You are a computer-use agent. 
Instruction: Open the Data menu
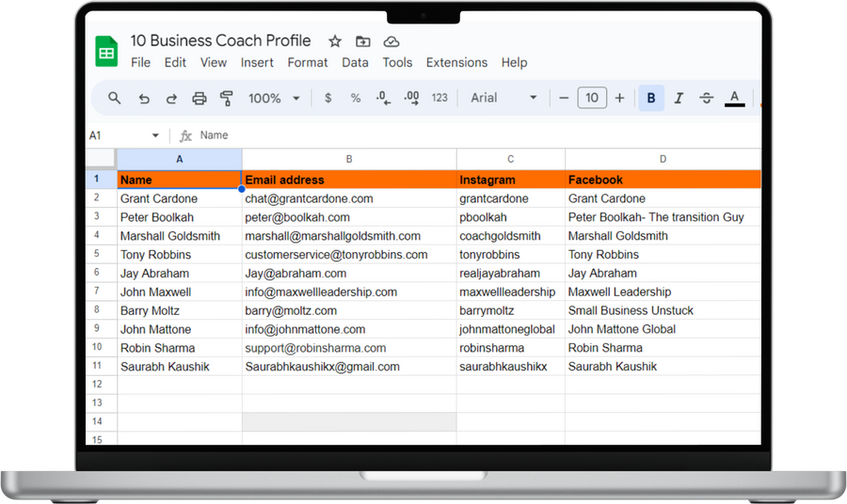coord(355,63)
